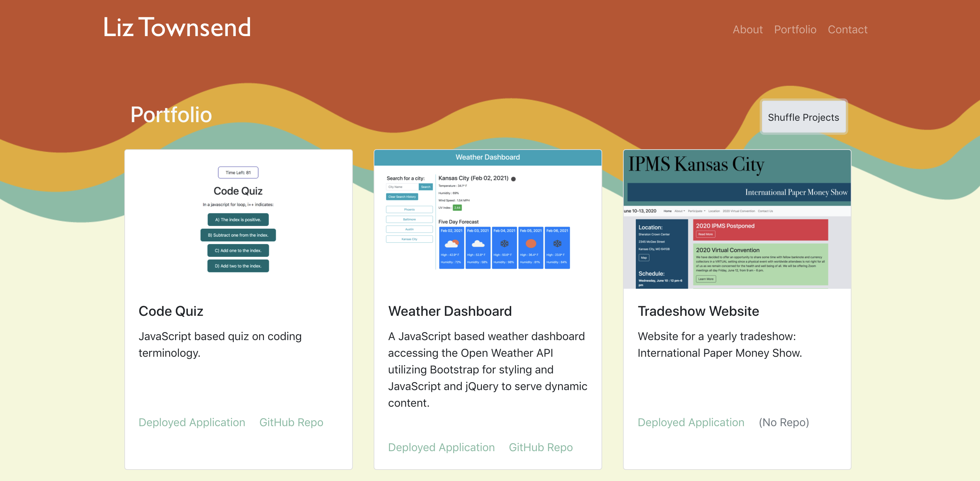Click the Shuffle Projects button
The image size is (980, 481).
click(803, 117)
